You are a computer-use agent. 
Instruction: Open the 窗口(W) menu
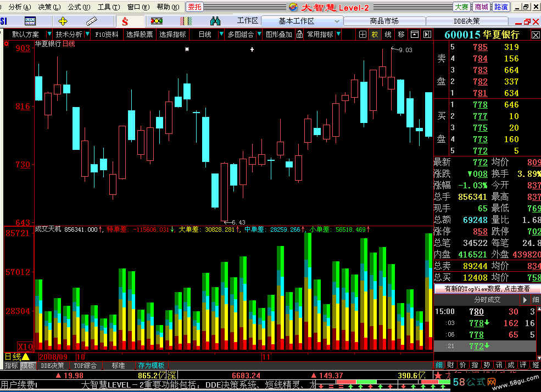click(x=138, y=7)
